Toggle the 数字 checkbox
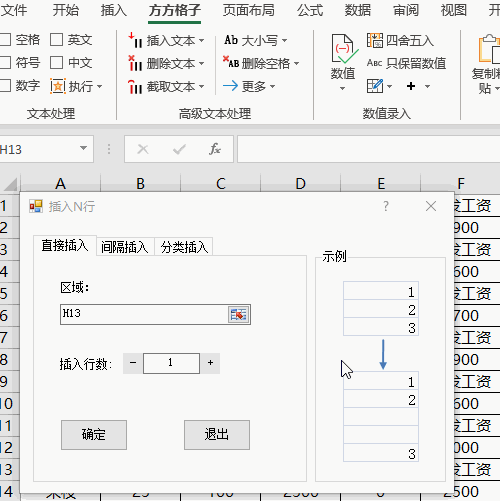Image resolution: width=500 pixels, height=501 pixels. (x=5, y=85)
